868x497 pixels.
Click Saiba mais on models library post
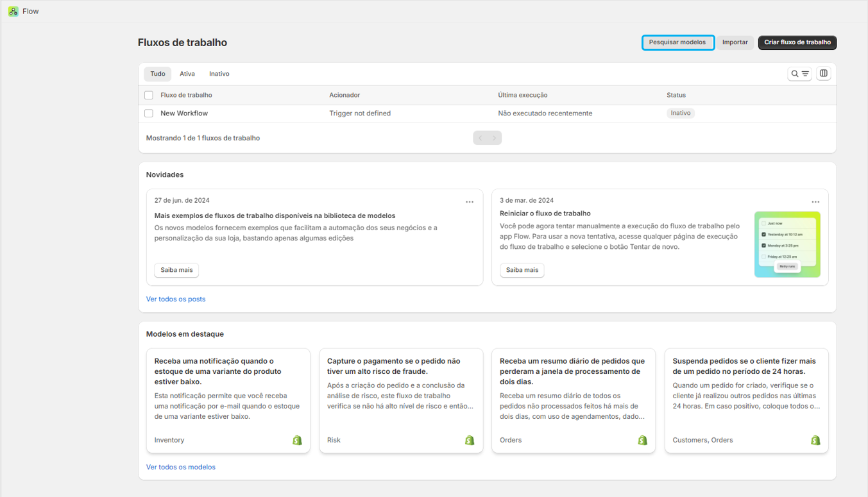coord(176,270)
